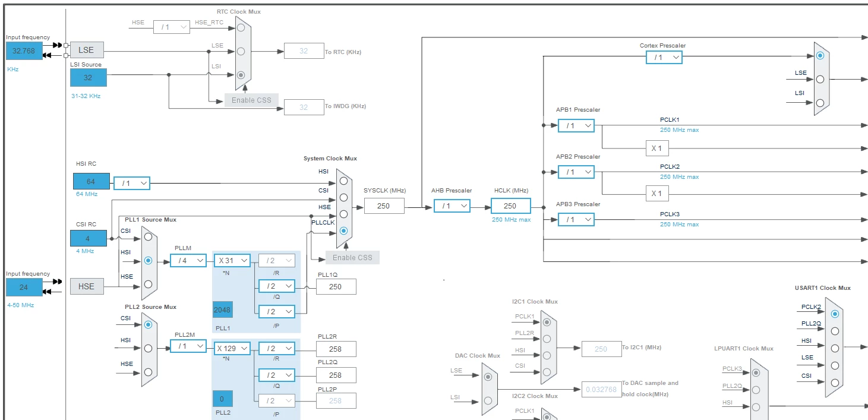Select PCLK2 in USART1 Clock Mux
The image size is (868, 420).
coord(835,314)
